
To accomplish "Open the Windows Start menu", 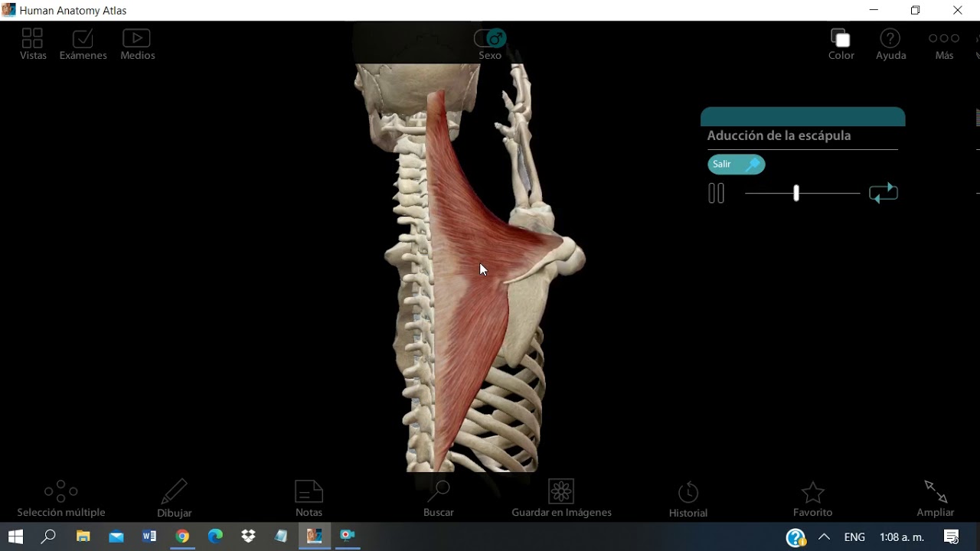I will [x=15, y=536].
